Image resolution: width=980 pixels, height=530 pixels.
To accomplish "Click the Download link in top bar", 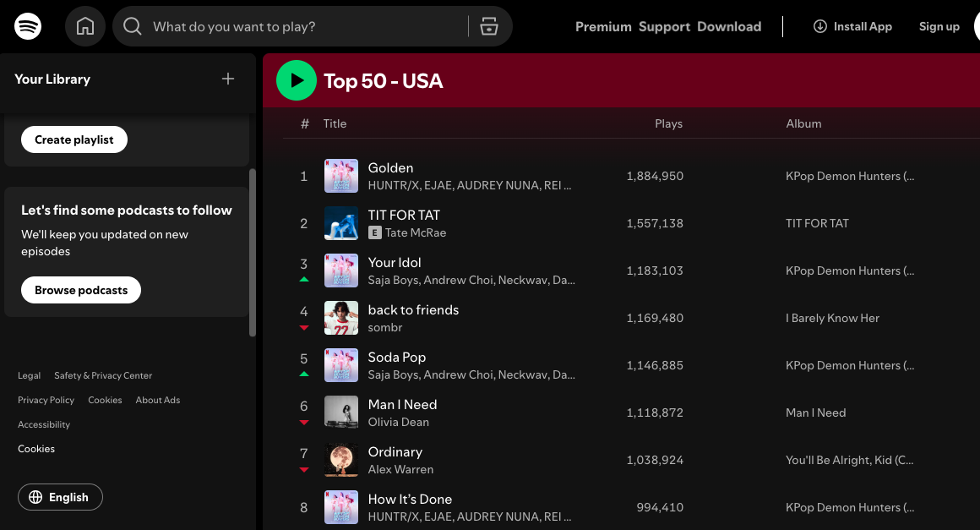I will 729,26.
